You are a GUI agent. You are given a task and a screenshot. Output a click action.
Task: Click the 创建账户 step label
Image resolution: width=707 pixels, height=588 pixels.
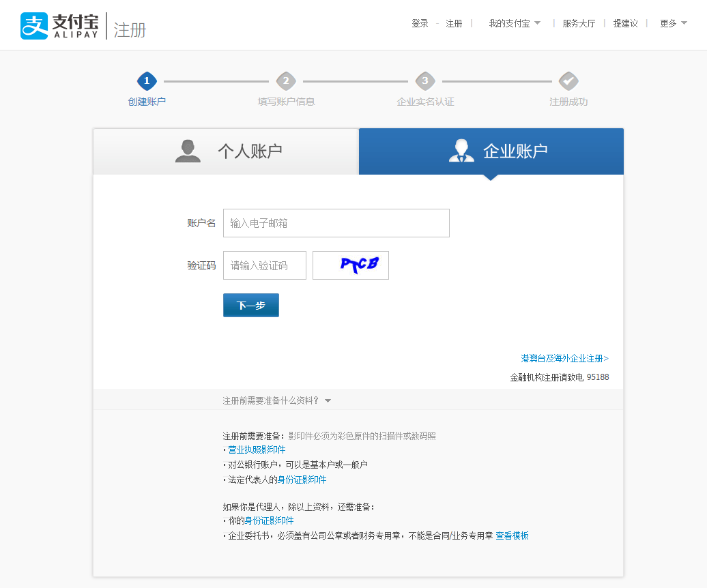(147, 102)
